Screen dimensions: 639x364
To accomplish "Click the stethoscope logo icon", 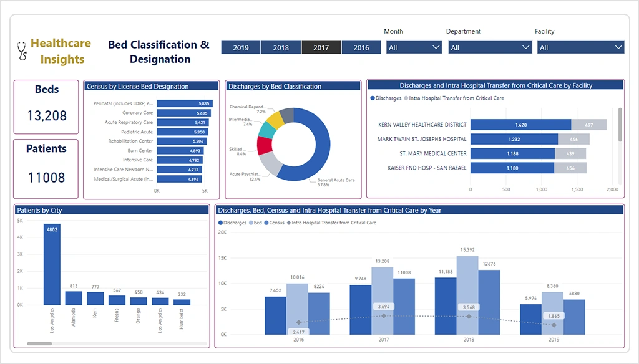I will pos(23,51).
